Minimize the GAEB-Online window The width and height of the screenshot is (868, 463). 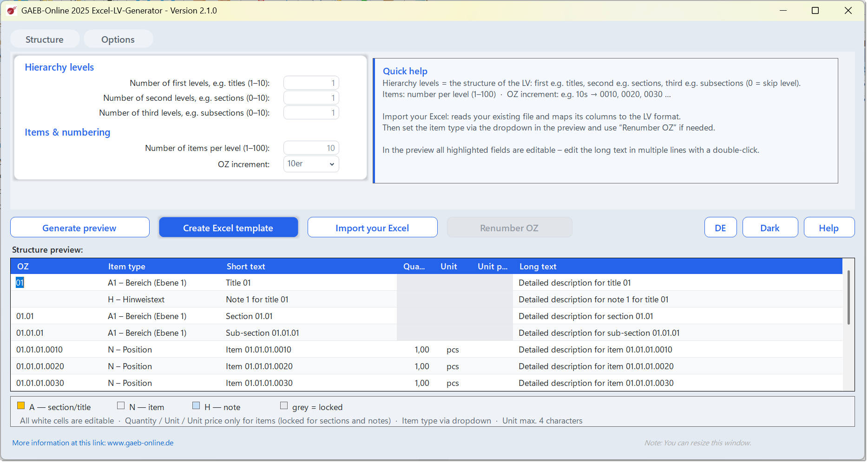click(783, 10)
